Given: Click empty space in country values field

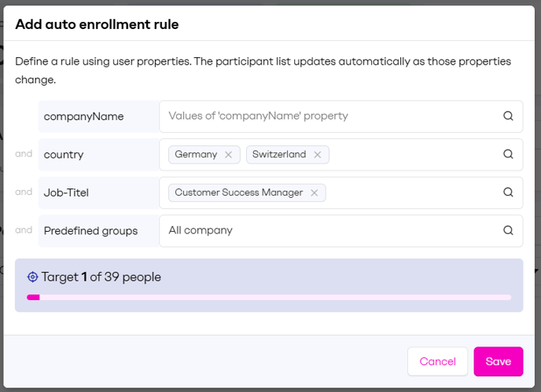Looking at the screenshot, I should (x=413, y=155).
